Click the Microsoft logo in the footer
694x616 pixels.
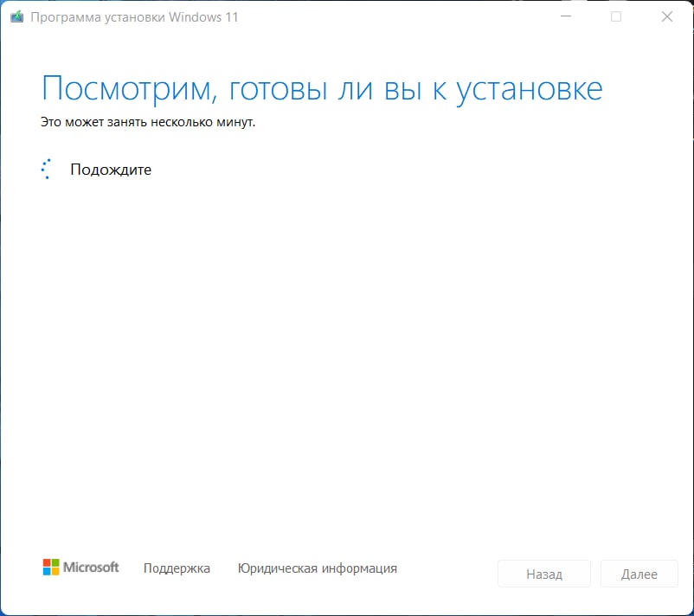[81, 567]
